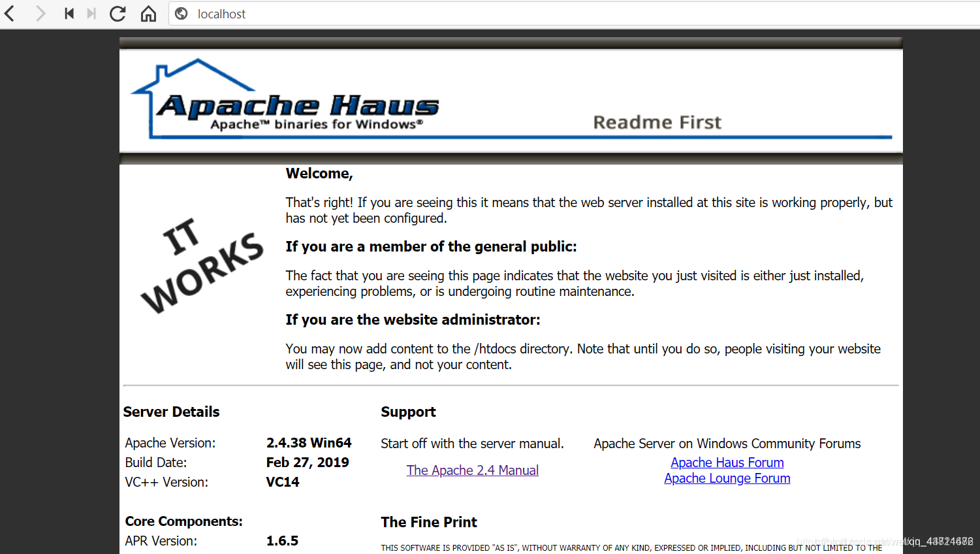Click the Support heading
Image resolution: width=980 pixels, height=554 pixels.
(408, 412)
